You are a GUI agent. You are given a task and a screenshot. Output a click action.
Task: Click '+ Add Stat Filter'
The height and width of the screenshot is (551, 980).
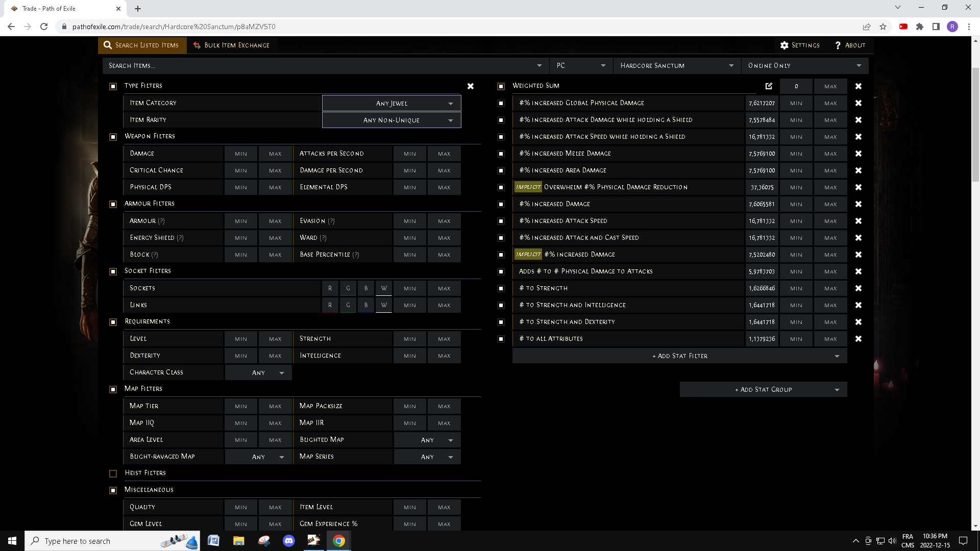[x=679, y=356]
